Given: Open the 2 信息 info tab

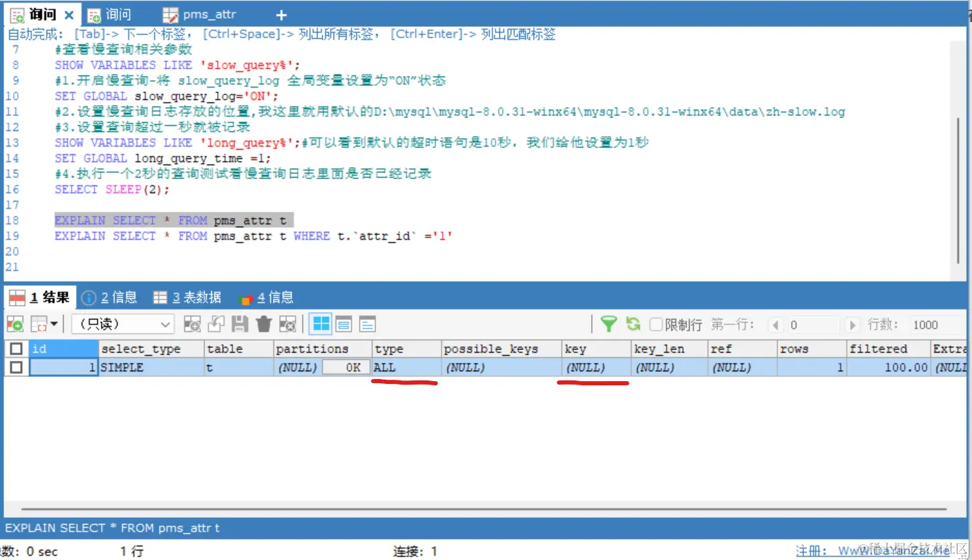Looking at the screenshot, I should pos(109,298).
